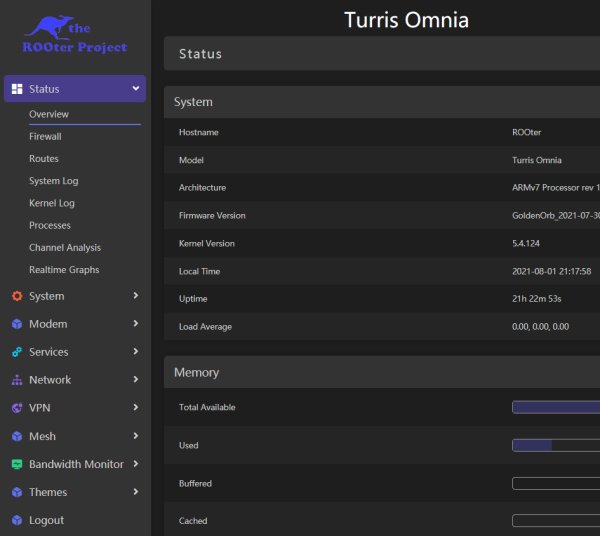
Task: Click the 5.4.124 kernel version value
Action: pyautogui.click(x=526, y=244)
